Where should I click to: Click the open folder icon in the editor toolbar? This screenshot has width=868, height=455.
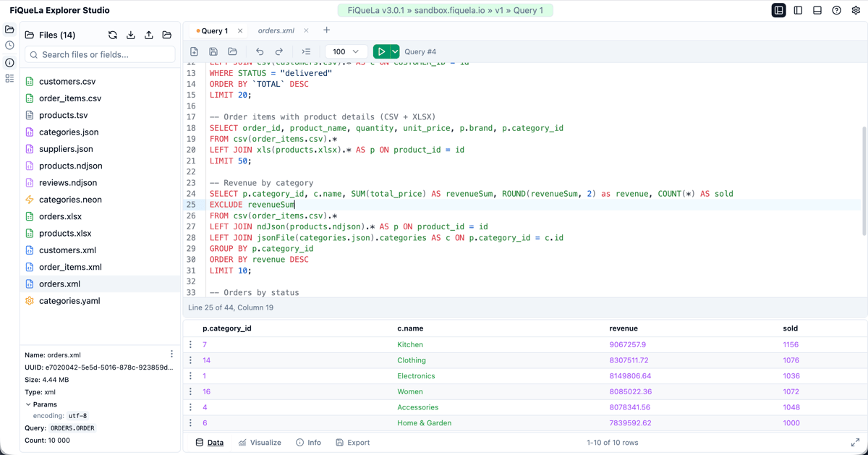pos(232,52)
